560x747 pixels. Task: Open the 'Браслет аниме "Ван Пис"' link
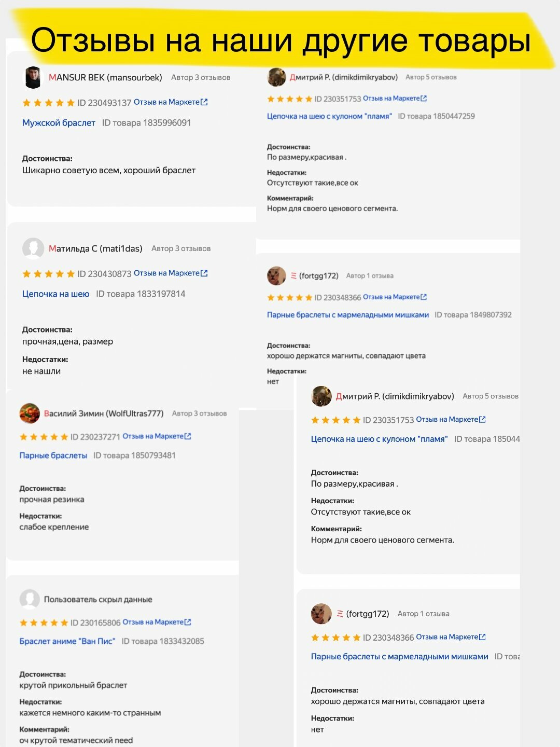67,641
